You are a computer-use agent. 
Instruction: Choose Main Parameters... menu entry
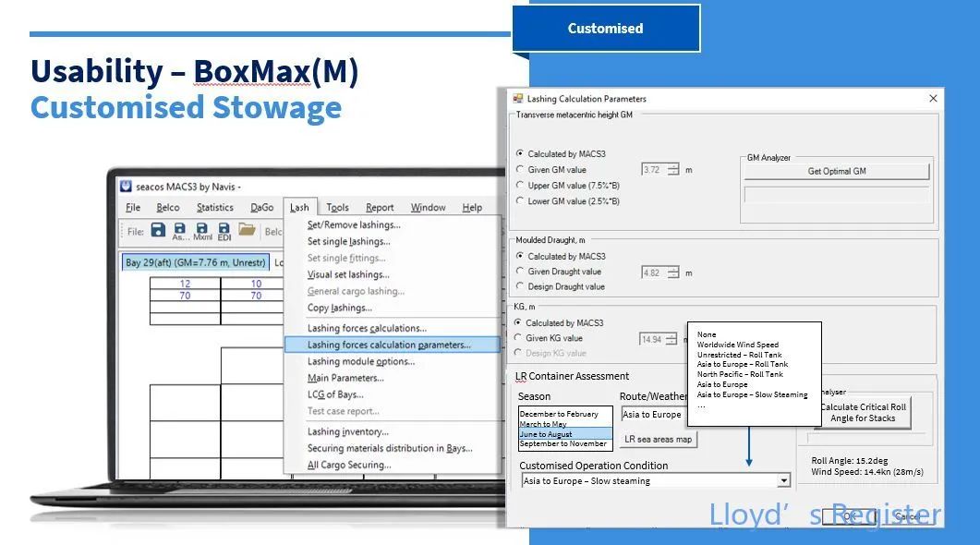393,378
